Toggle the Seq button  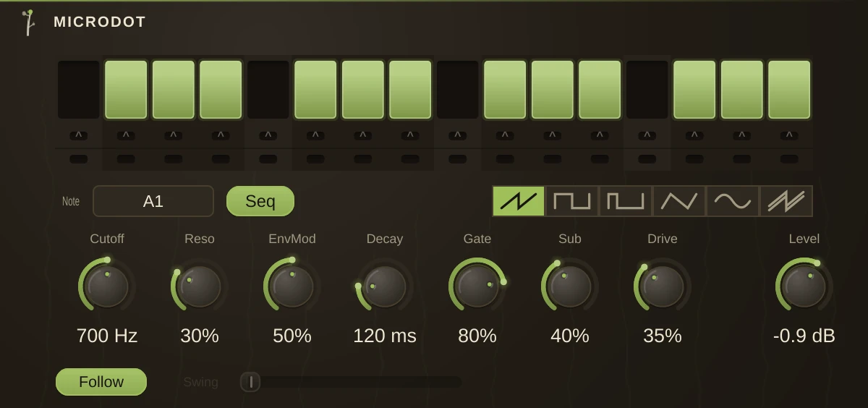coord(260,201)
